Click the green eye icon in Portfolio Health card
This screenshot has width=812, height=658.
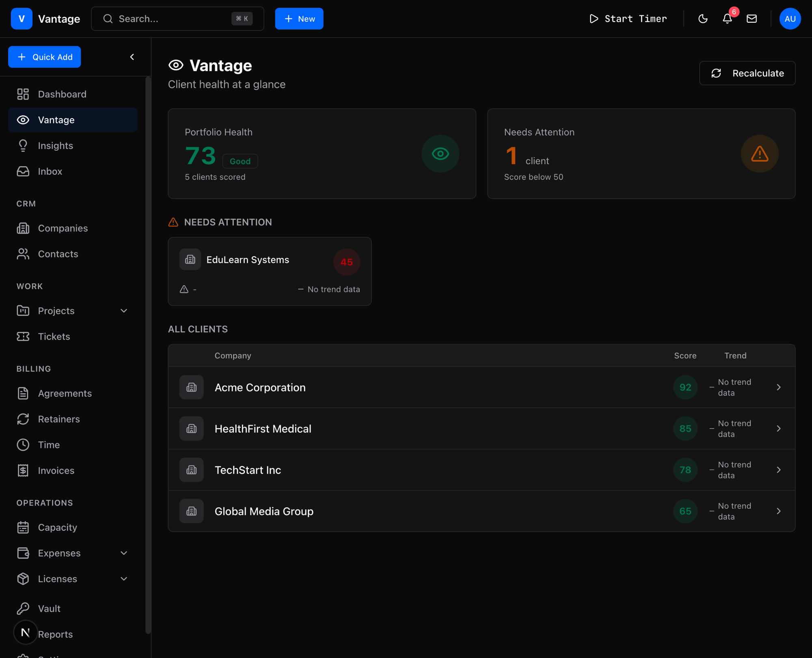click(x=440, y=154)
